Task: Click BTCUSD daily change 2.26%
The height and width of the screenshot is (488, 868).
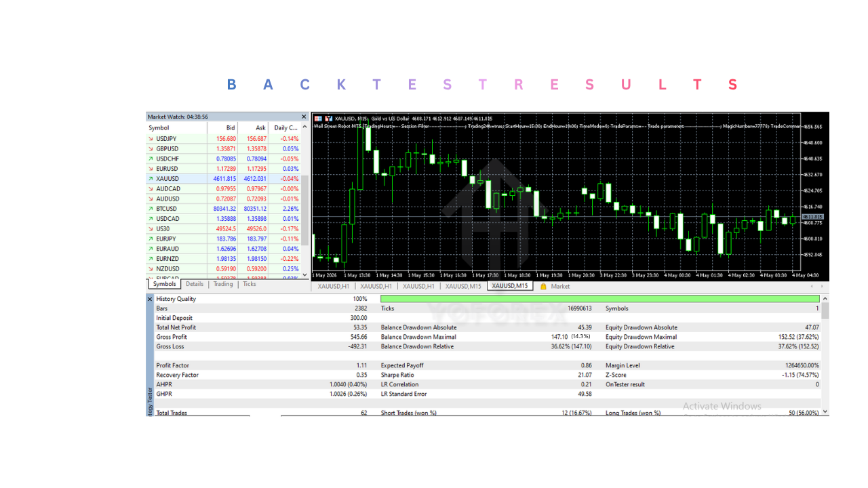Action: click(290, 209)
